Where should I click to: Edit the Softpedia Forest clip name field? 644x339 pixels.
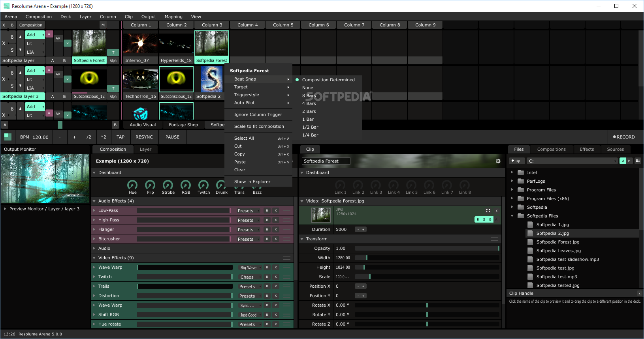tap(326, 161)
